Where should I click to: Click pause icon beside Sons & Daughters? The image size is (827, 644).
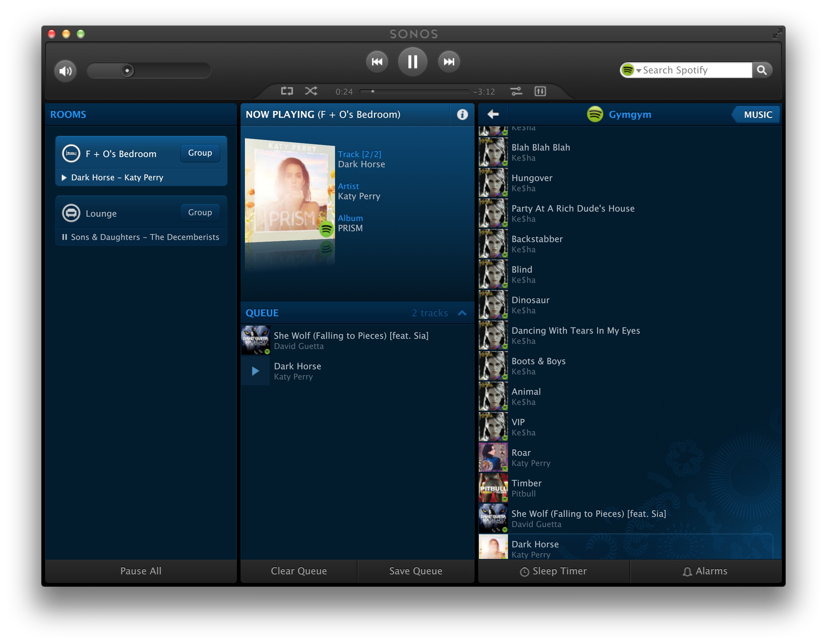click(x=64, y=237)
